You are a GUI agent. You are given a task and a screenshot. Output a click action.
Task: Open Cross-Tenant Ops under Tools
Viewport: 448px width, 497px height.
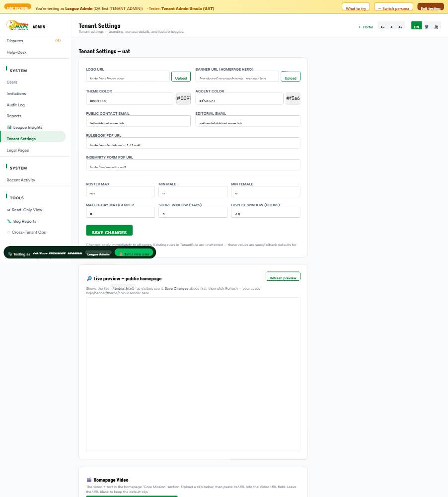(26, 232)
